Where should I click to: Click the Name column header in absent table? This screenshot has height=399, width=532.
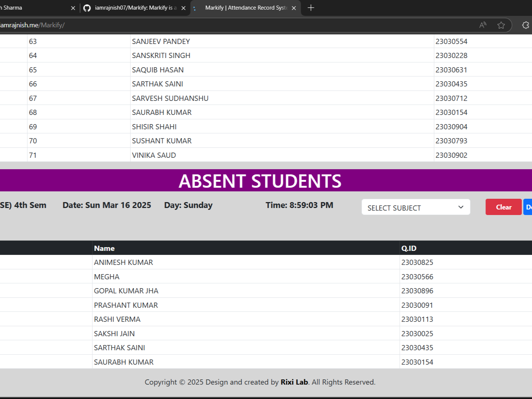coord(104,248)
